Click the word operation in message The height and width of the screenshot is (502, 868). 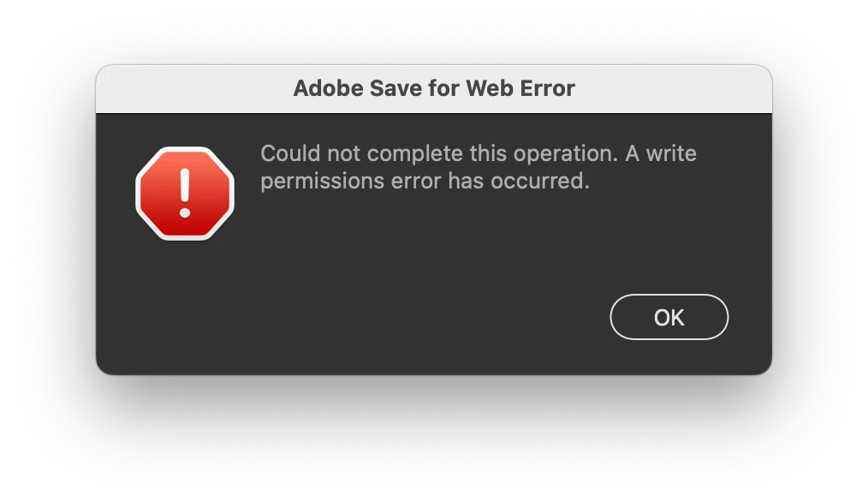coord(565,153)
